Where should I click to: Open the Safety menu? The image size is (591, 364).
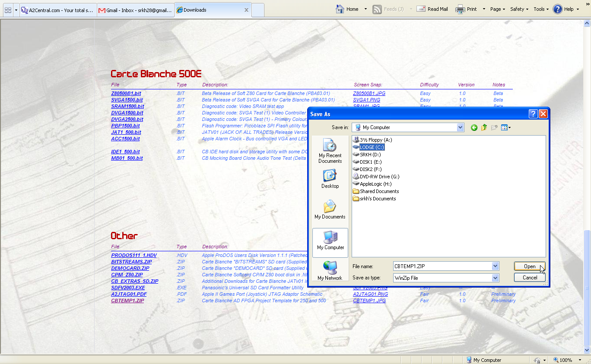(519, 9)
